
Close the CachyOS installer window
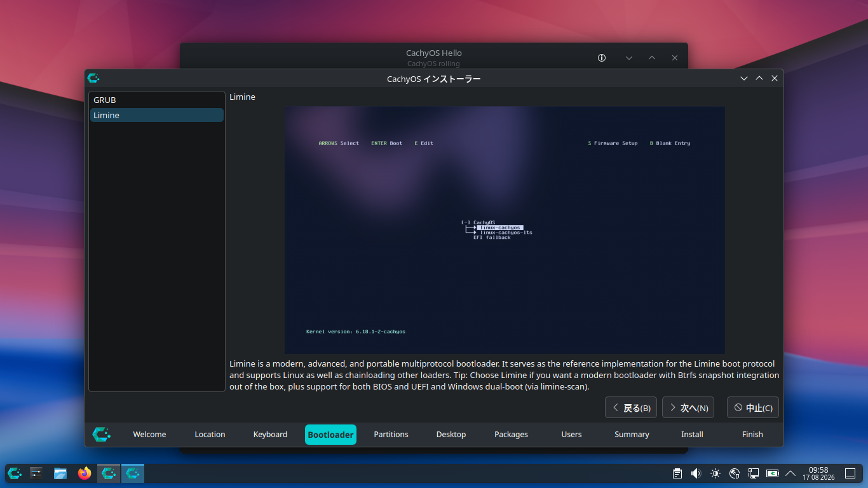tap(775, 78)
